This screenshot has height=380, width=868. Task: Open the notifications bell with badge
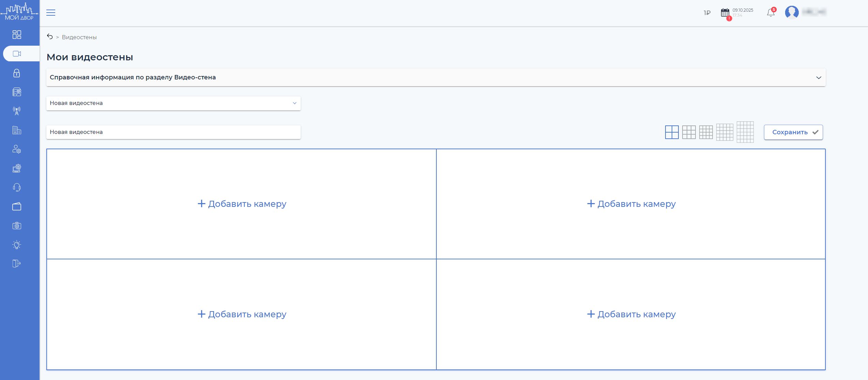(770, 13)
